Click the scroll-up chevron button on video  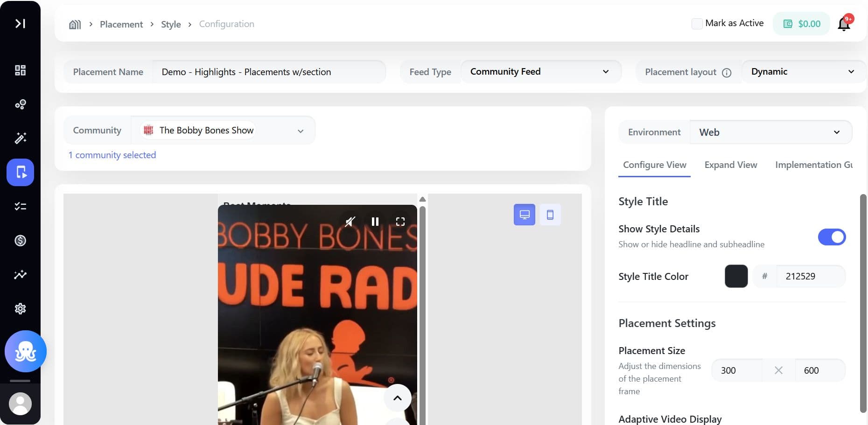[x=398, y=398]
